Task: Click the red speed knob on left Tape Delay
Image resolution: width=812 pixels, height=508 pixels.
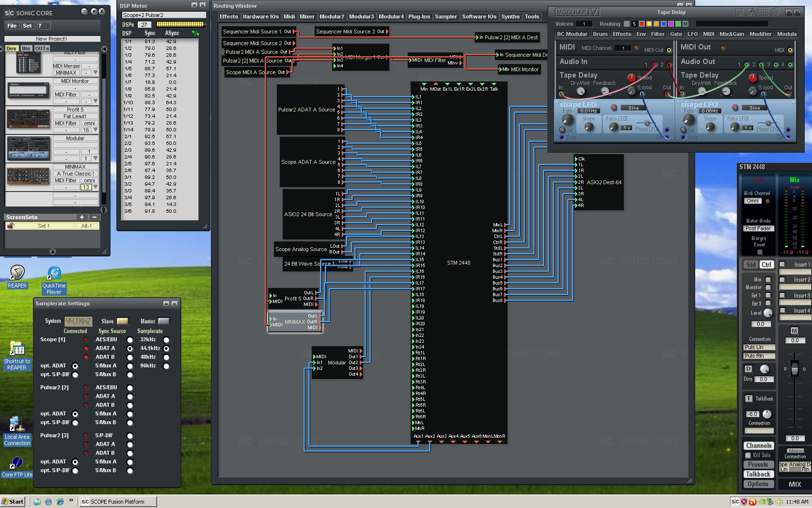Action: click(x=631, y=78)
